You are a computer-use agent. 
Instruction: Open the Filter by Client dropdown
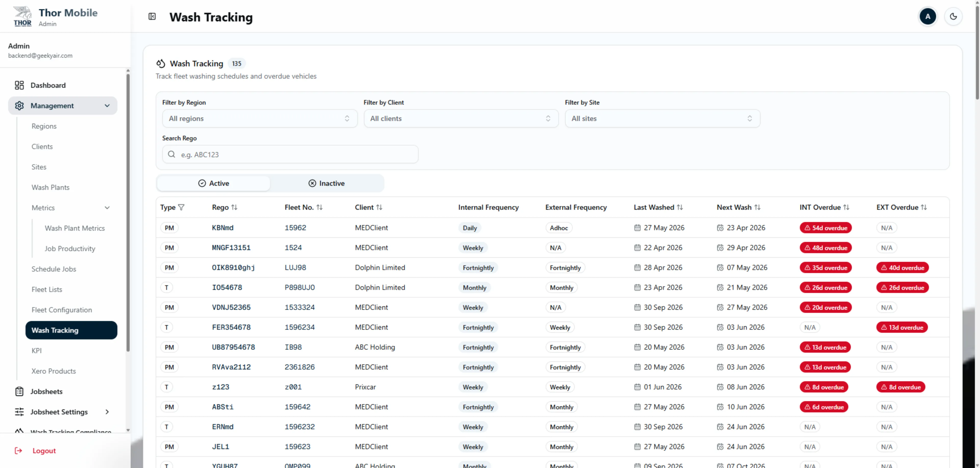[x=461, y=119]
